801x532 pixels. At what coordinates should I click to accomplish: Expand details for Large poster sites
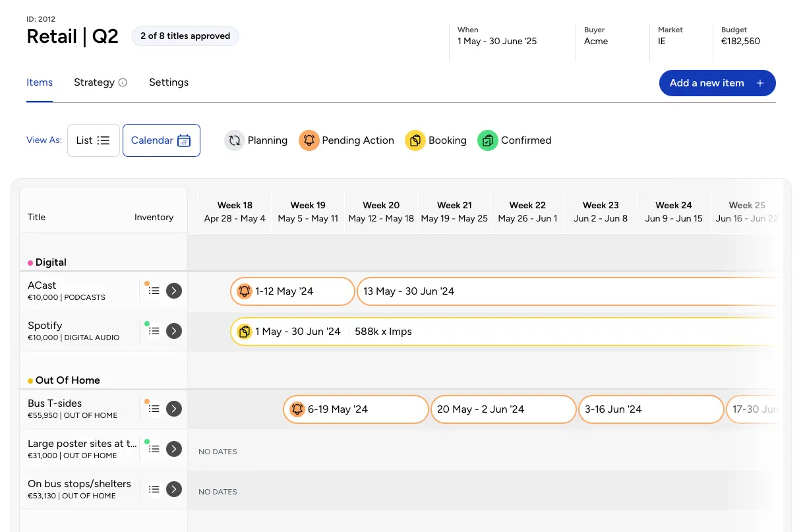tap(174, 448)
